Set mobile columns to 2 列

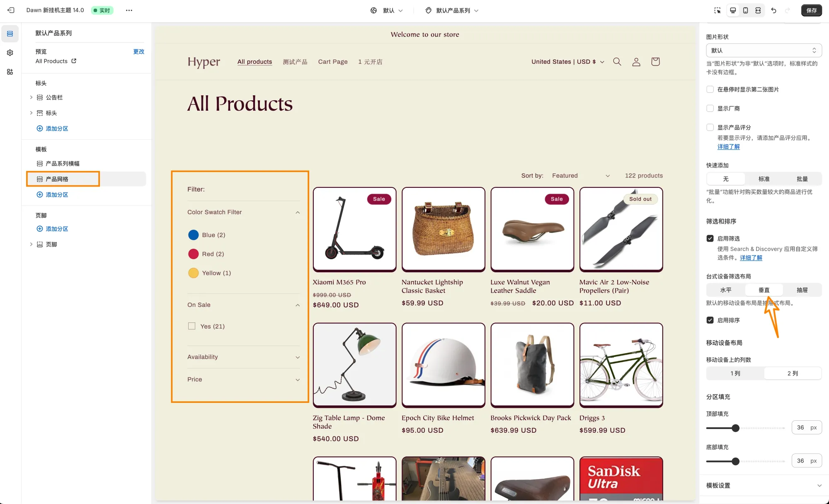click(x=793, y=373)
